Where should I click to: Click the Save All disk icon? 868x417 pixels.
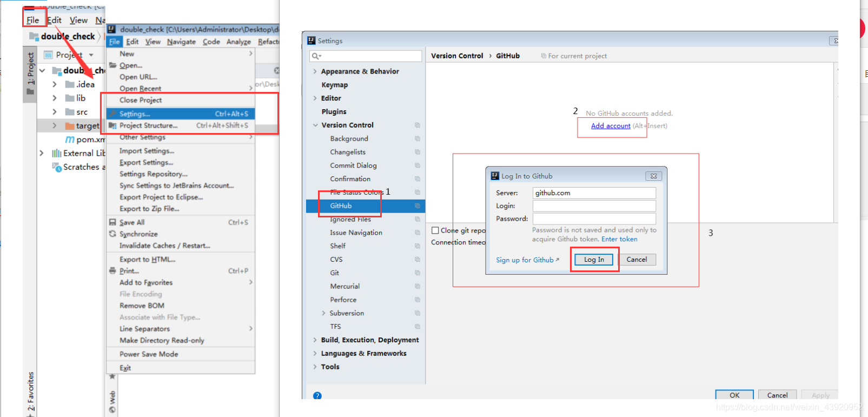pos(112,222)
